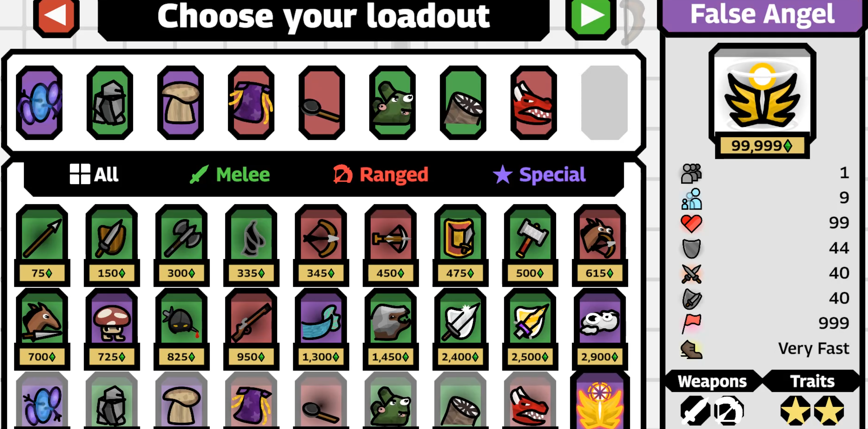868x429 pixels.
Task: Open the Traits section header
Action: point(812,381)
